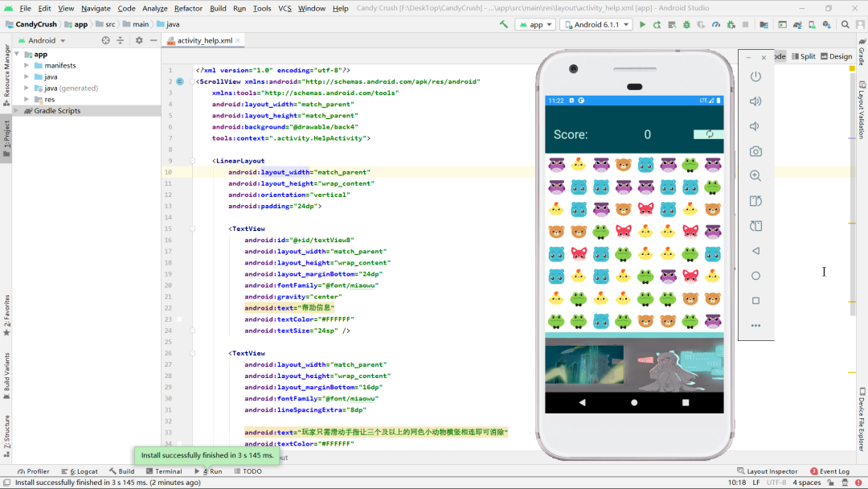Lower emulator volume with volume-down icon
This screenshot has height=489, width=868.
coord(755,126)
